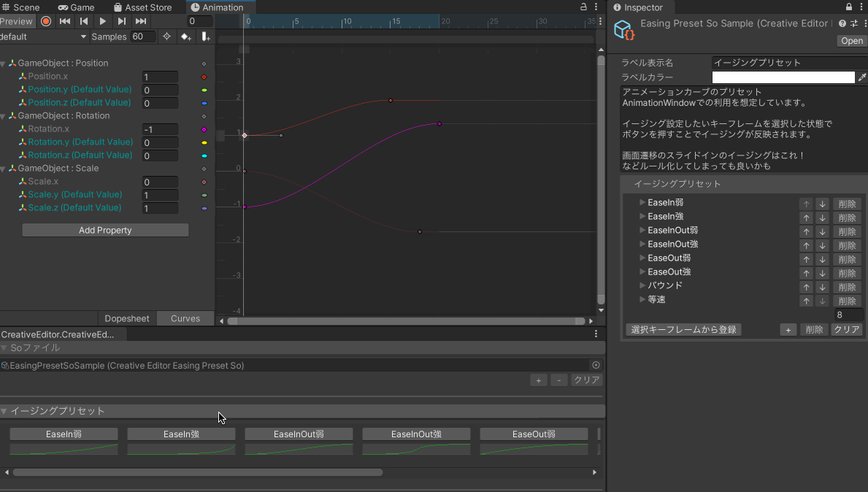This screenshot has width=868, height=492.
Task: Click the eyedropper beside ラベルカラー
Action: point(863,77)
